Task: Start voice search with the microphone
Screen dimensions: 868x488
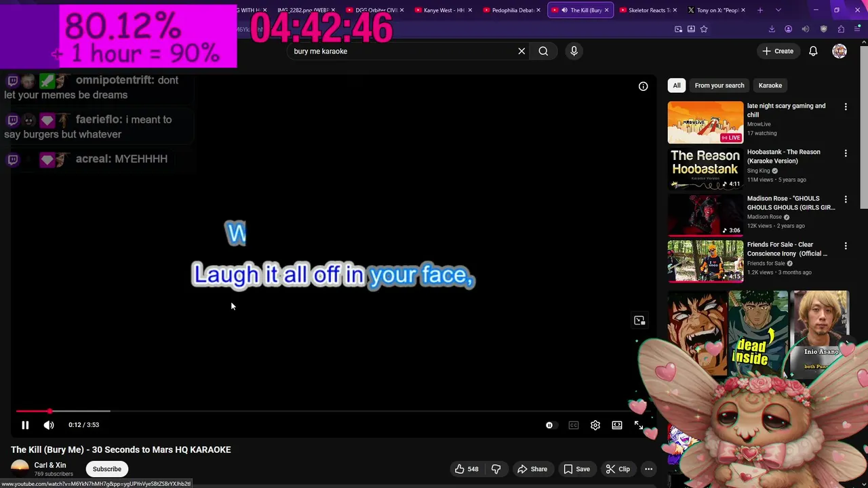Action: click(x=574, y=51)
